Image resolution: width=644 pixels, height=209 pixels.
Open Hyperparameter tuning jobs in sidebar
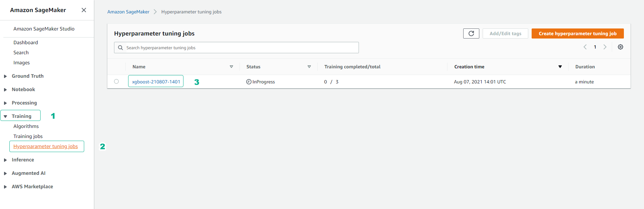[x=46, y=146]
